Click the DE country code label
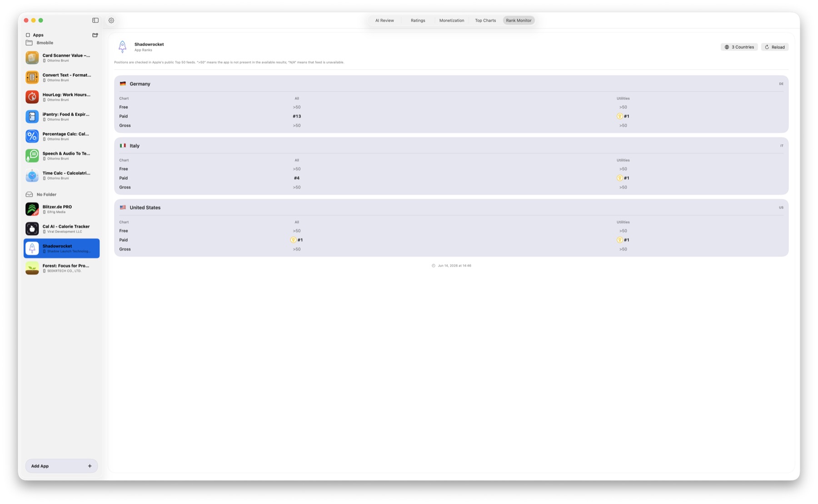 click(x=781, y=84)
